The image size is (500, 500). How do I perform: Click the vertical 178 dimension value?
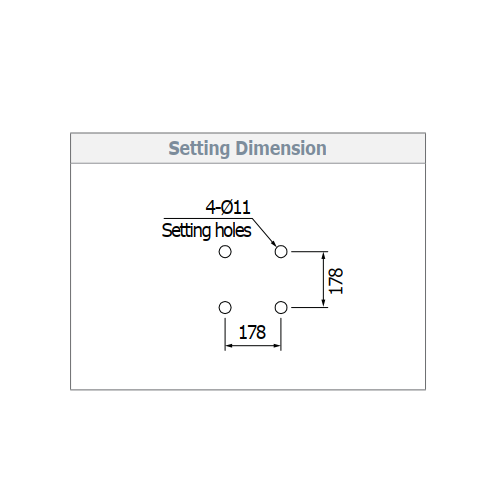[x=336, y=281]
